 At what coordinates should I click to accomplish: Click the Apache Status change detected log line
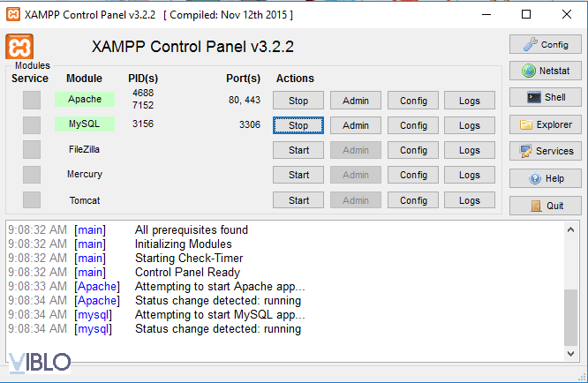click(x=218, y=301)
